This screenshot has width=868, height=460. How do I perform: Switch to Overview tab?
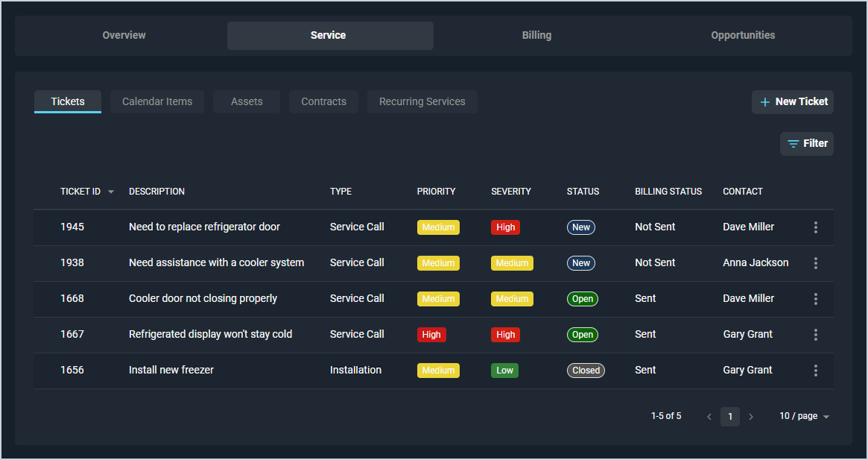[x=124, y=36]
